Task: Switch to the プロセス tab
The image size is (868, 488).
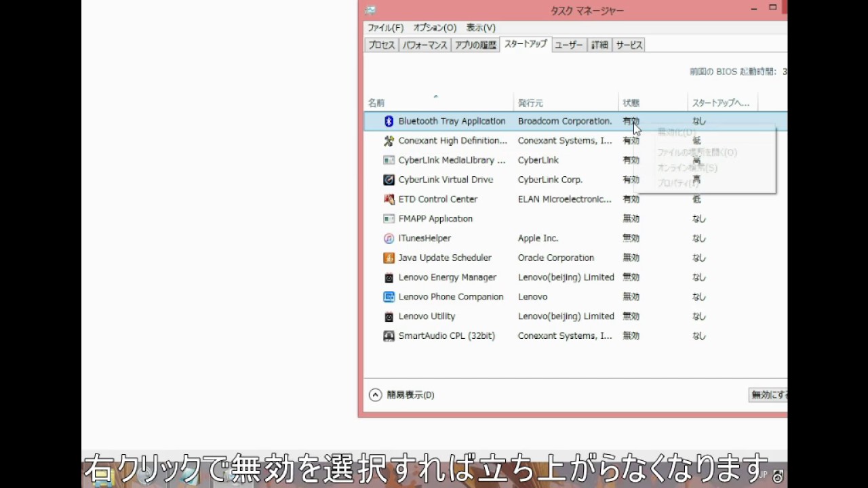Action: coord(381,45)
